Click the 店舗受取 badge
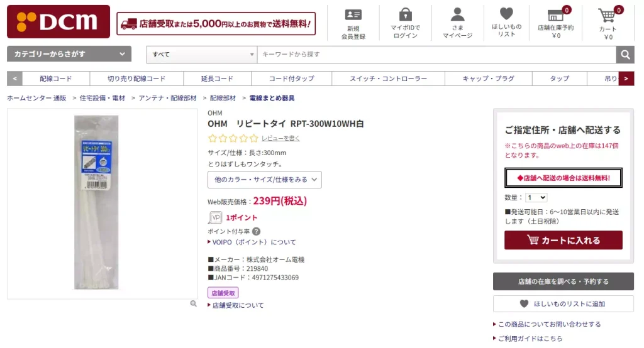Viewport: 644px width, 348px height. [223, 293]
